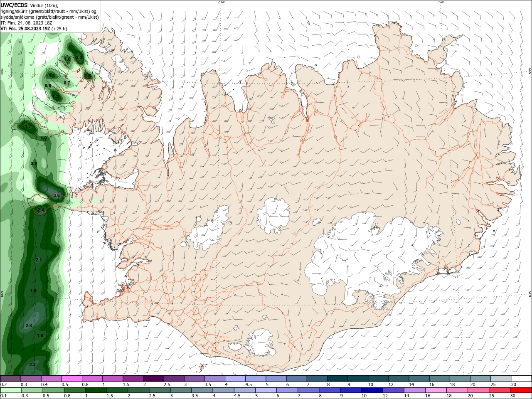Click the Mýrdalsjökull glacier near the south coast
The image size is (532, 399).
(x=261, y=343)
